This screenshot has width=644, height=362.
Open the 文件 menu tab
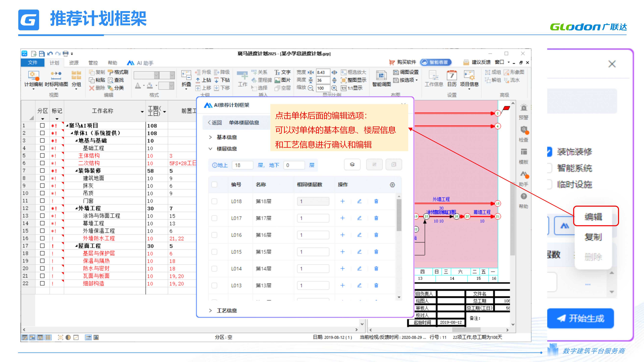(x=33, y=63)
